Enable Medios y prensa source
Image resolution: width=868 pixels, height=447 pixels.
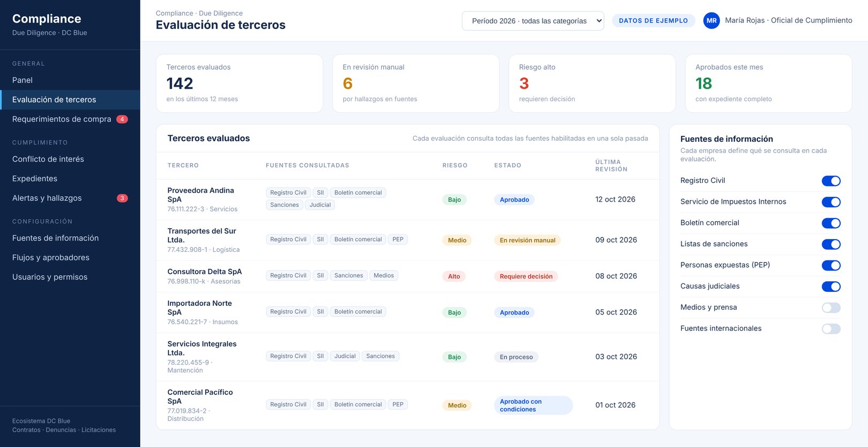(x=831, y=307)
